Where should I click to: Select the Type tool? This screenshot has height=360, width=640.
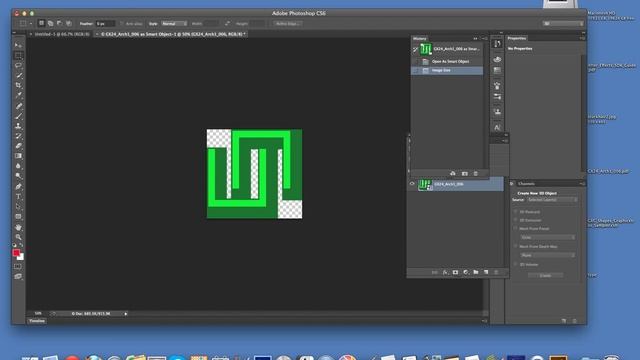coord(18,196)
